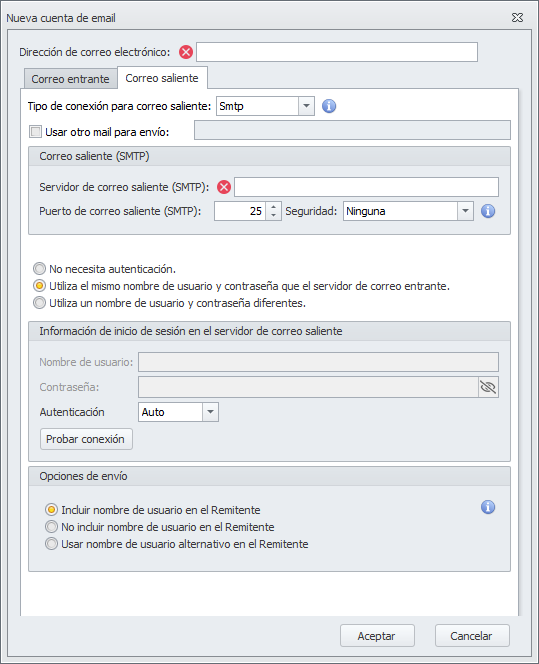The height and width of the screenshot is (664, 539).
Task: Click info icon next to connection type
Action: point(329,106)
